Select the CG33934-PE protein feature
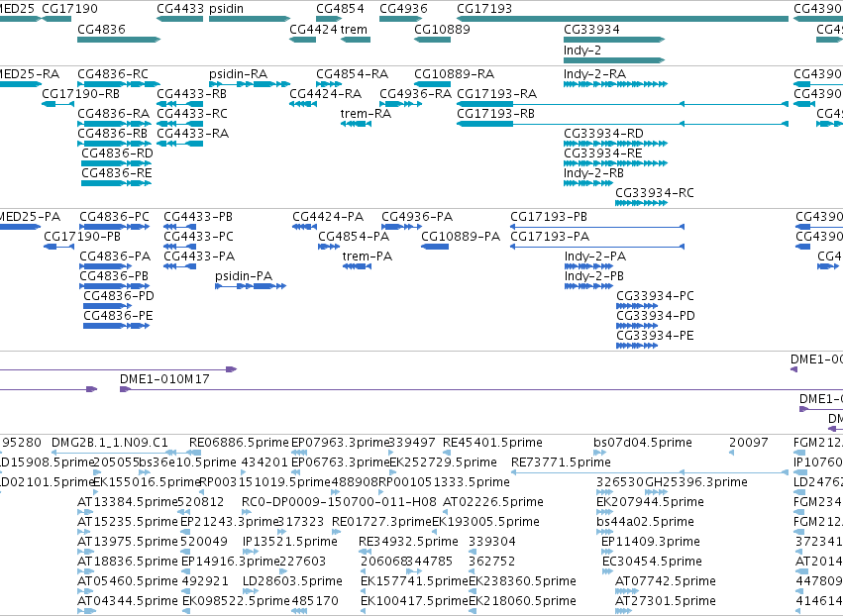Image resolution: width=843 pixels, height=616 pixels. point(637,346)
